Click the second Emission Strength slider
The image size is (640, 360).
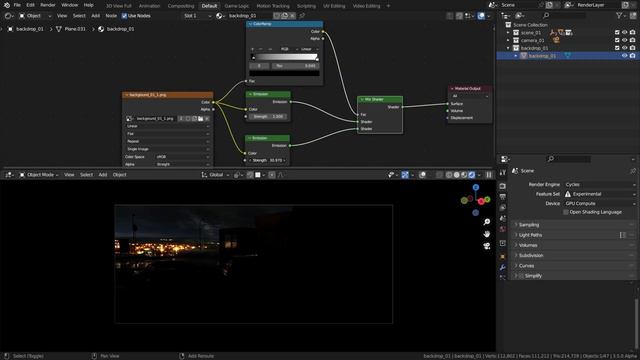(267, 160)
